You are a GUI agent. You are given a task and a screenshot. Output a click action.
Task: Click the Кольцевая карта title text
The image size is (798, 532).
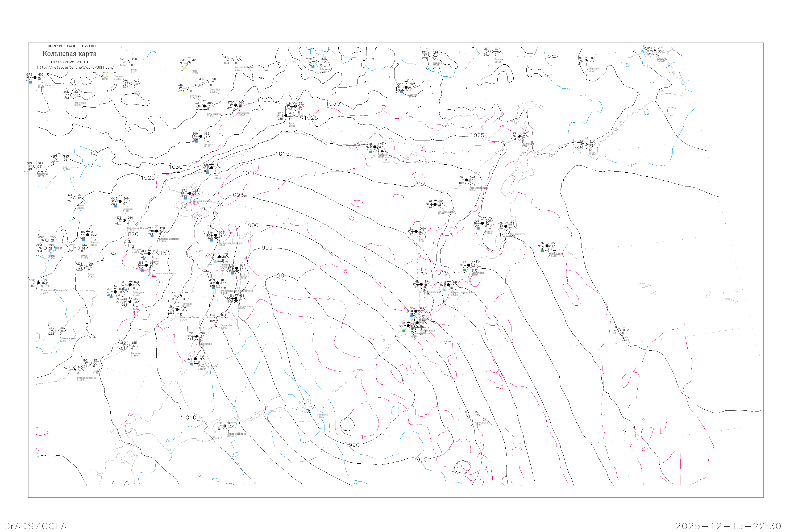coord(69,54)
